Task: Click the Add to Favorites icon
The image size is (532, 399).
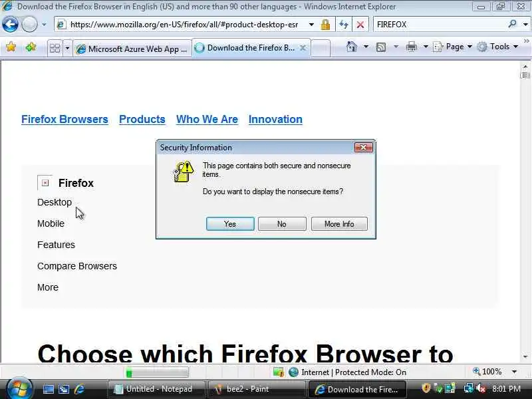Action: coord(31,47)
